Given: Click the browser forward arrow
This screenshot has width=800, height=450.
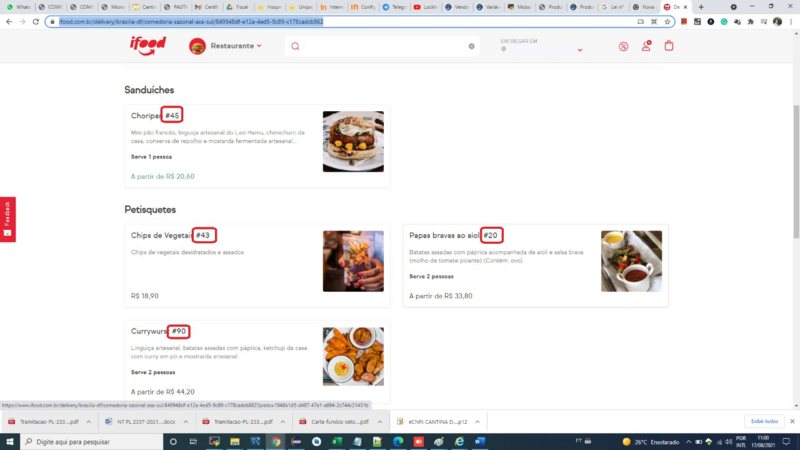Looking at the screenshot, I should [22, 21].
